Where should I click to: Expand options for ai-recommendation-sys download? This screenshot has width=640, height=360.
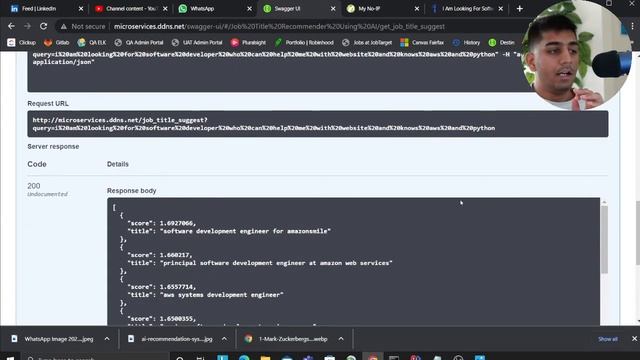point(224,339)
